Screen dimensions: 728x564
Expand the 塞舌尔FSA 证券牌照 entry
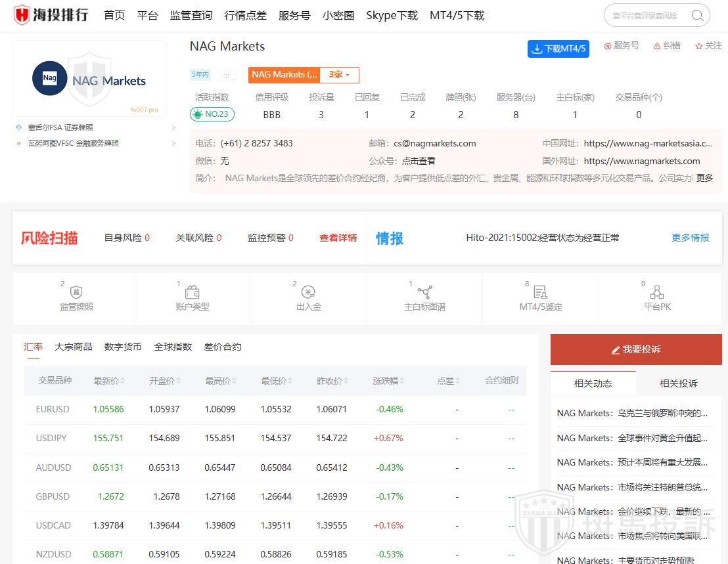point(173,127)
